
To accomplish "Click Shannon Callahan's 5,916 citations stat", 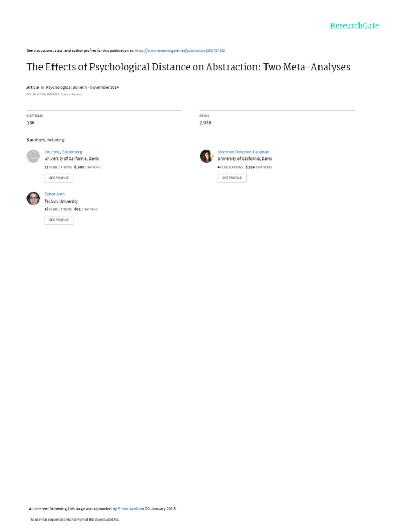I will pos(258,167).
